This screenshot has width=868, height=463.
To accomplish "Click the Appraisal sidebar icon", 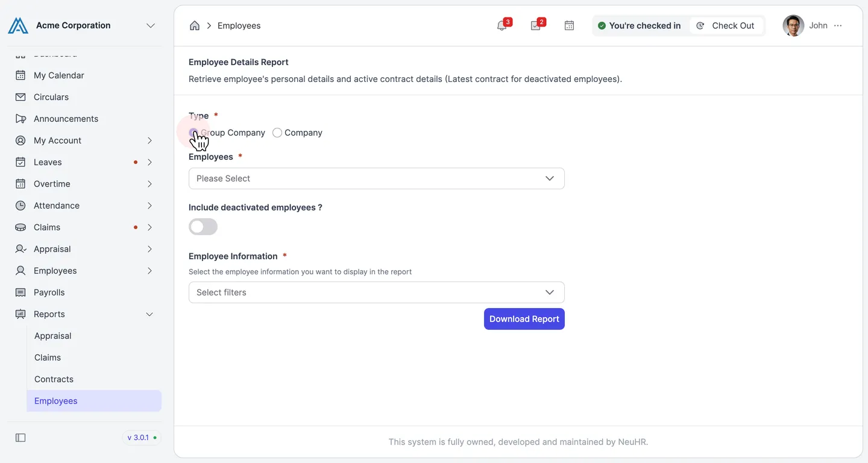I will pyautogui.click(x=20, y=249).
